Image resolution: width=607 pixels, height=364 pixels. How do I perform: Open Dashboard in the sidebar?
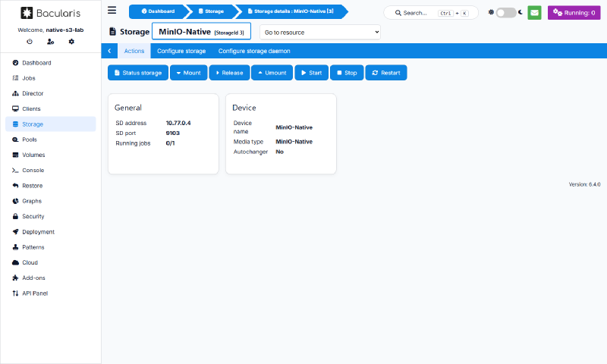(x=50, y=63)
